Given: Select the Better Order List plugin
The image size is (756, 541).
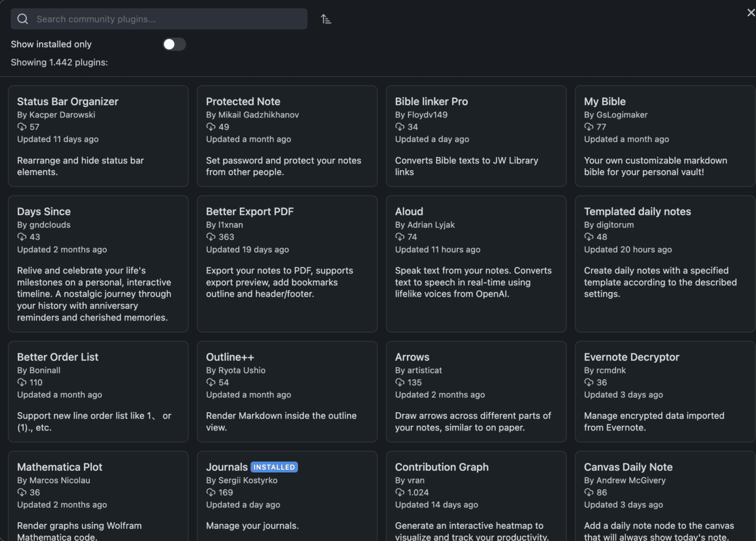Looking at the screenshot, I should pos(98,391).
